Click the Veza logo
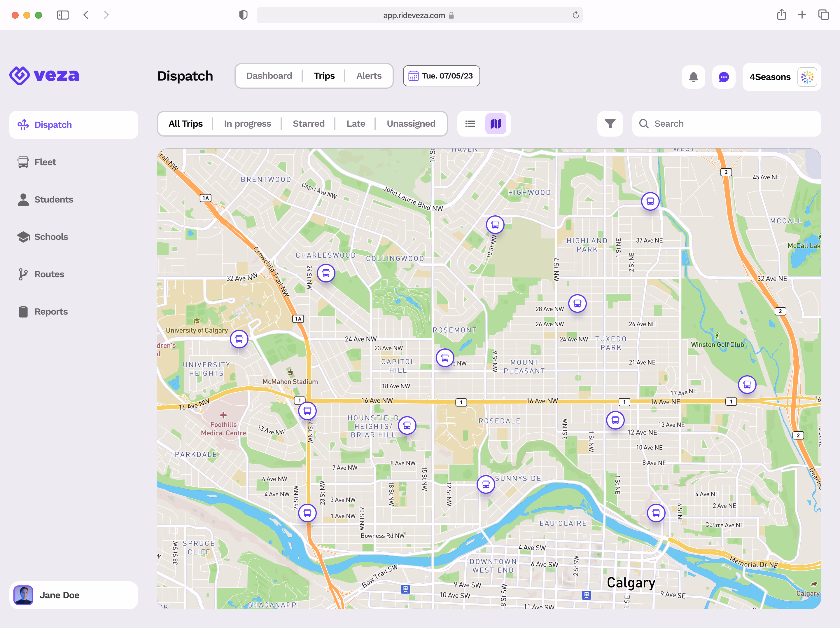The image size is (840, 628). 44,76
